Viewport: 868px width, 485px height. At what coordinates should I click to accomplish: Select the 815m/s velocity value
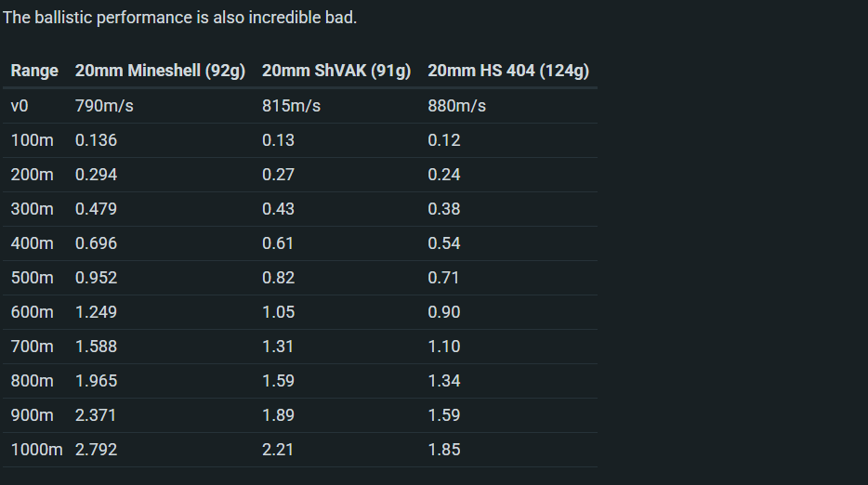(291, 106)
